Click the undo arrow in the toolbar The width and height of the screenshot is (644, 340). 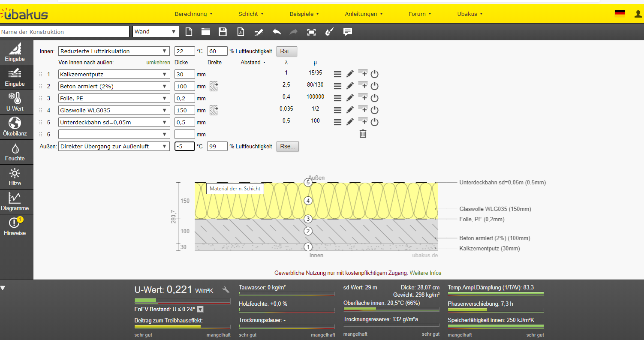tap(277, 32)
